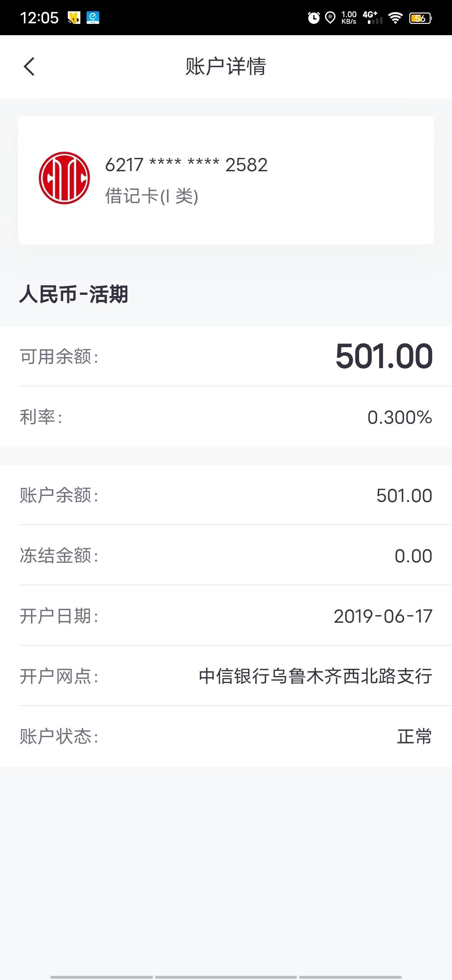Tap the 借记卡(I 类) card type label
This screenshot has height=980, width=452.
point(152,196)
